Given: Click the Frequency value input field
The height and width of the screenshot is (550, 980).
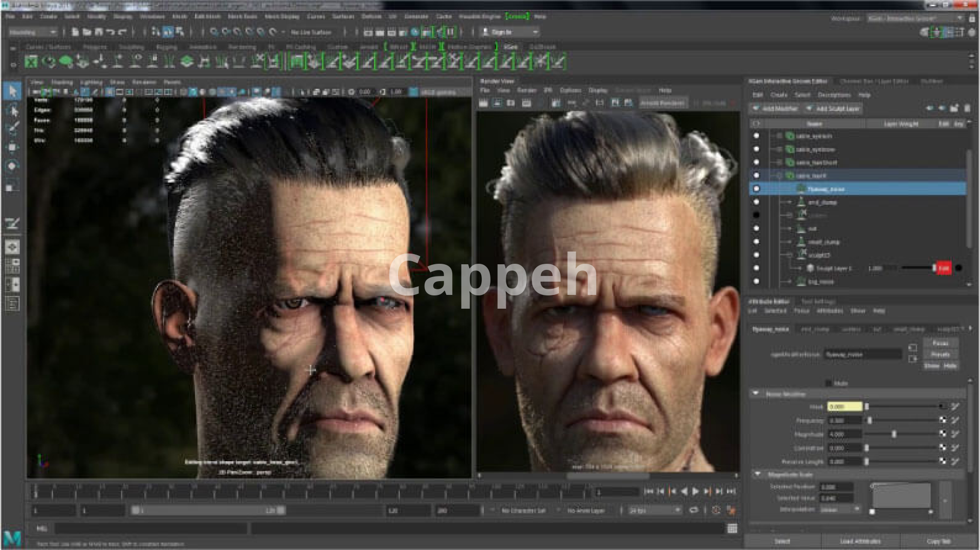Looking at the screenshot, I should 844,420.
